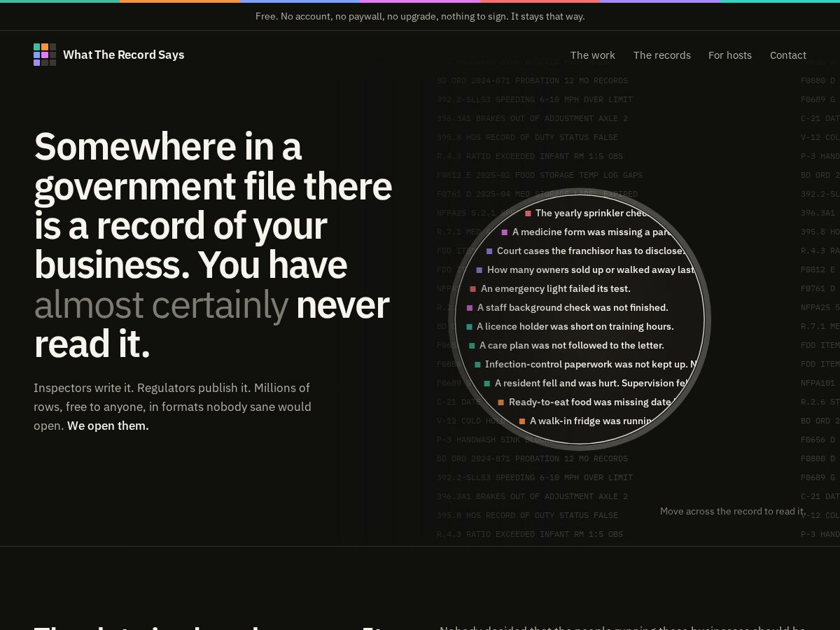Click the colored grid logo icon

(45, 55)
